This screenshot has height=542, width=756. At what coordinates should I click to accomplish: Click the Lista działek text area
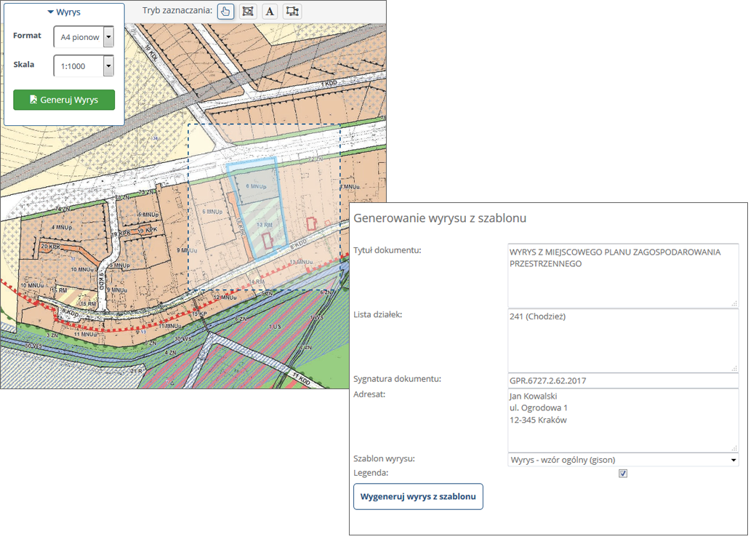coord(623,340)
